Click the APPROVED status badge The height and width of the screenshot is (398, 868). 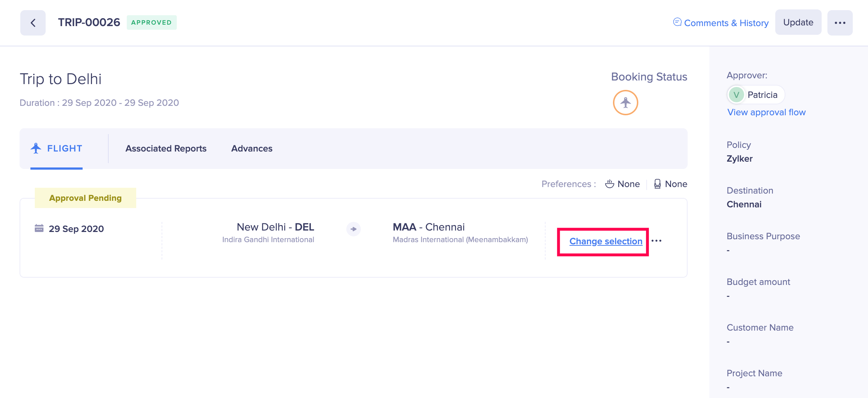(x=151, y=22)
